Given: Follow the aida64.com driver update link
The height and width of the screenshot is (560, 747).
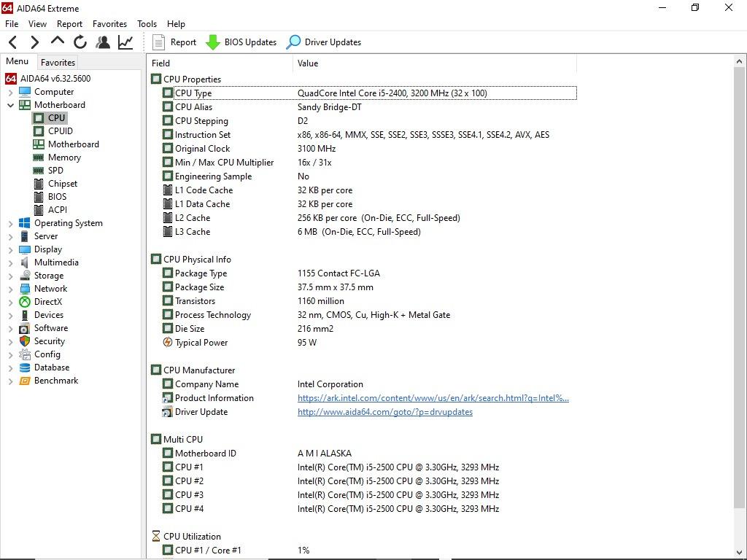Looking at the screenshot, I should click(x=384, y=412).
